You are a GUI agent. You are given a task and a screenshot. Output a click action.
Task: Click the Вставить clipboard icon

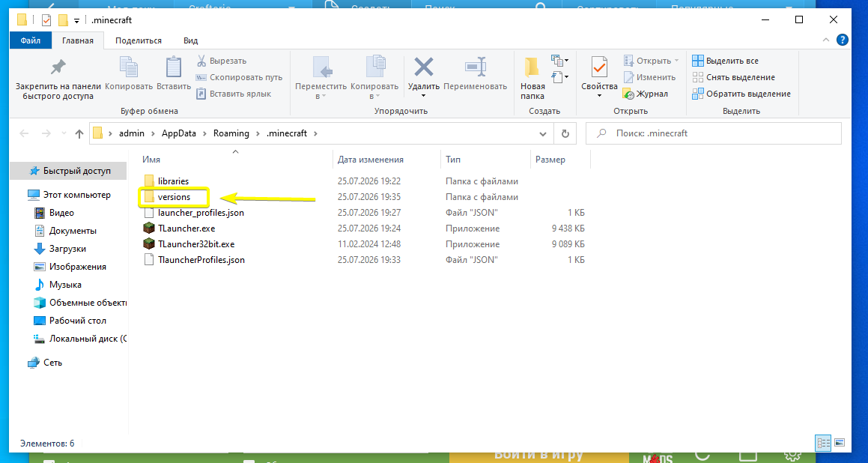pyautogui.click(x=173, y=68)
